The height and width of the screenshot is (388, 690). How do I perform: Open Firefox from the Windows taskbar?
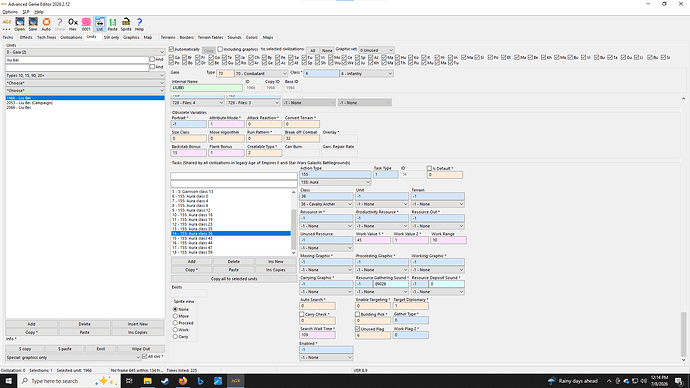click(x=183, y=381)
